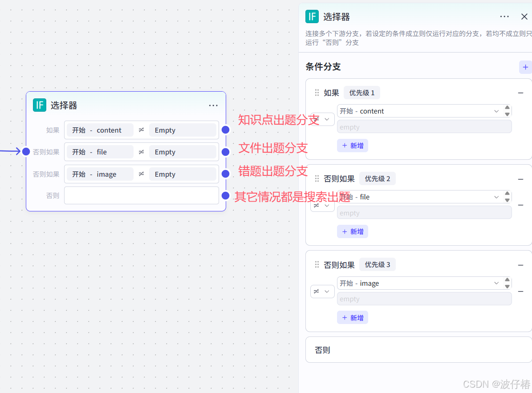
Task: Add a new condition branch with plus button
Action: pyautogui.click(x=525, y=67)
